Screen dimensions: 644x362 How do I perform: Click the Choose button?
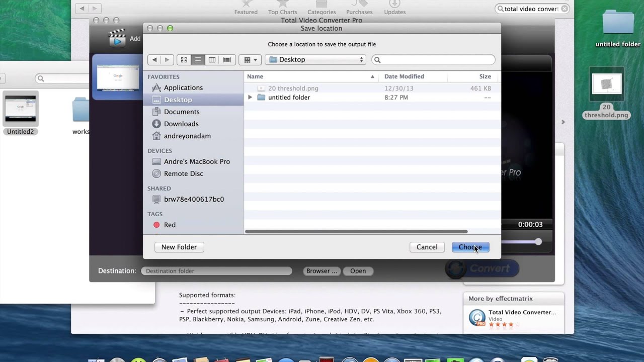point(470,247)
